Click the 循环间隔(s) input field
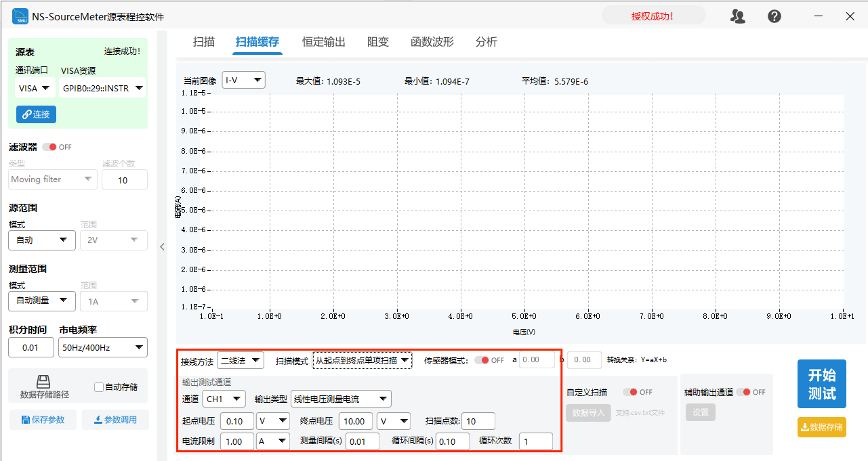This screenshot has width=868, height=461. coord(452,442)
